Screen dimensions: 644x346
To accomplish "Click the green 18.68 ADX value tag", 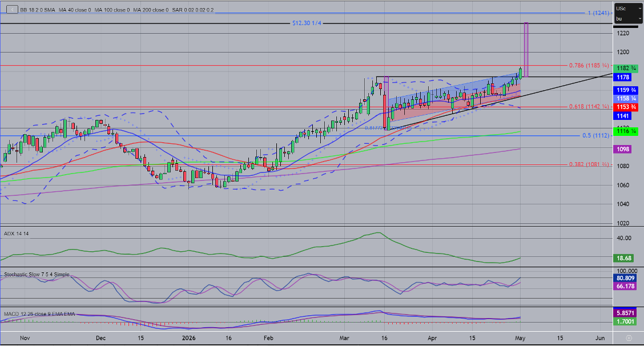I will pyautogui.click(x=623, y=259).
